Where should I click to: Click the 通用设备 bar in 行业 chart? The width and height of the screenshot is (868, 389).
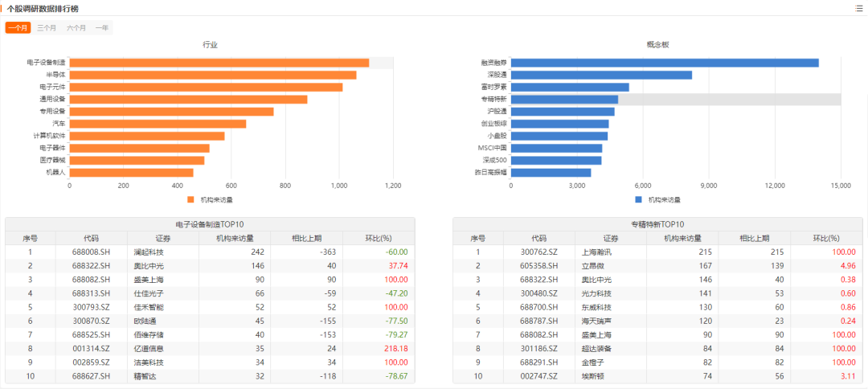pyautogui.click(x=188, y=99)
